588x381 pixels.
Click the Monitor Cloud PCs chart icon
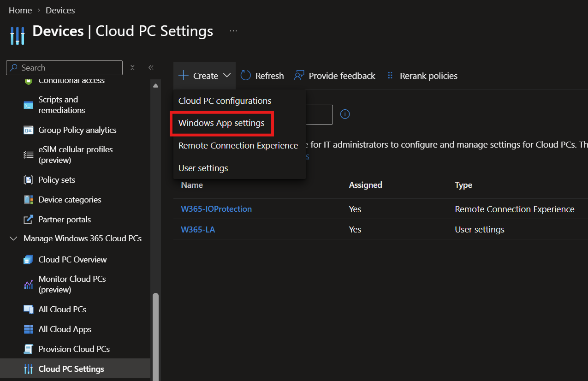coord(29,285)
